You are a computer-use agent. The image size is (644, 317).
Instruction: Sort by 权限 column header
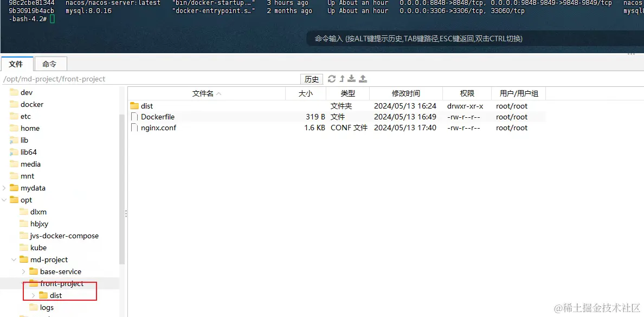point(467,93)
